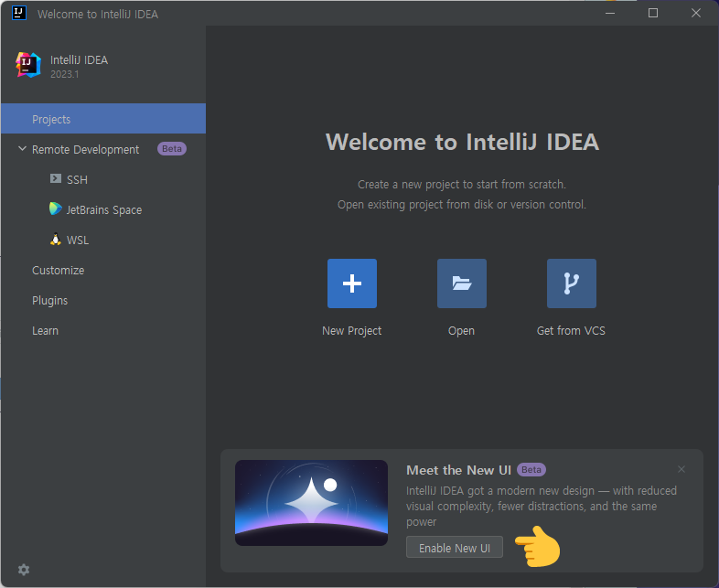Click the Get from VCS branch icon

pos(572,283)
